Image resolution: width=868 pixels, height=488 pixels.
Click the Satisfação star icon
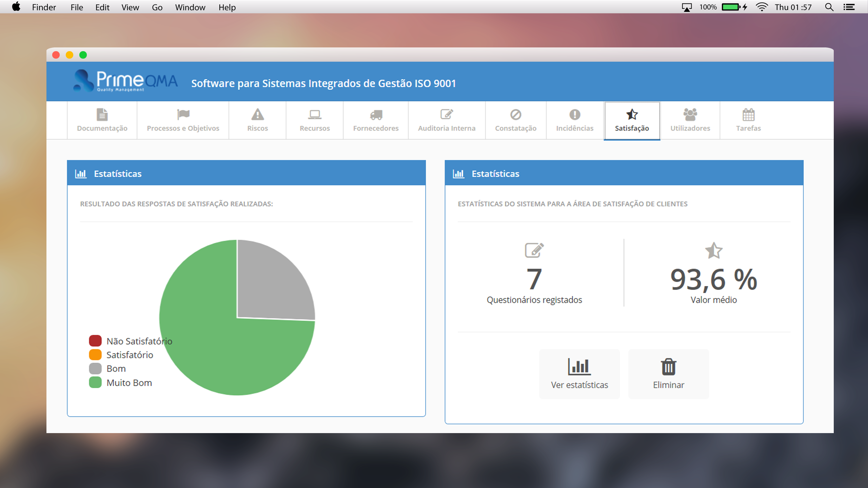click(632, 115)
